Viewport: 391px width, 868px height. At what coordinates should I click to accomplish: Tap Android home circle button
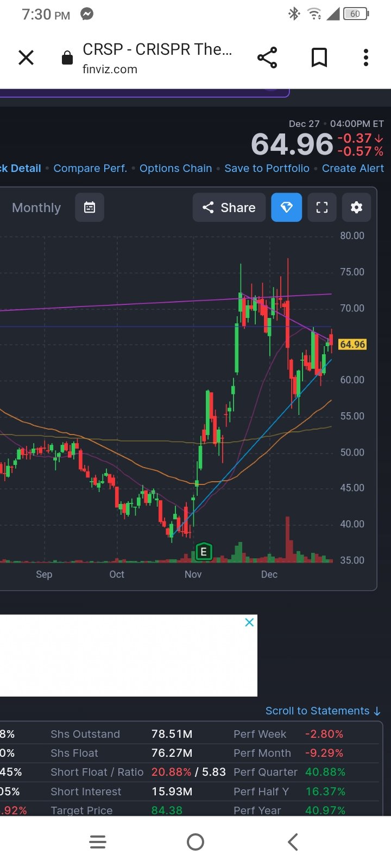pos(195,842)
